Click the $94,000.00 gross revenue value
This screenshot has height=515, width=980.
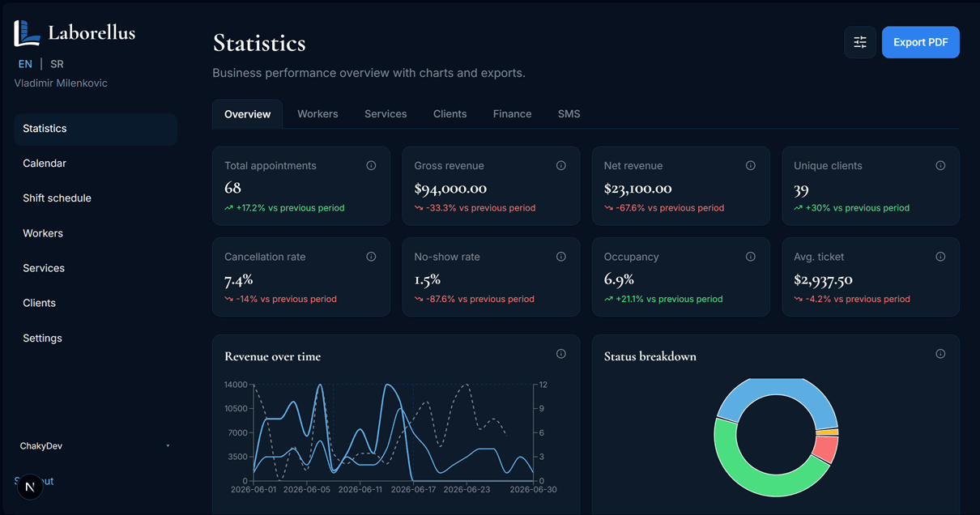click(x=450, y=189)
